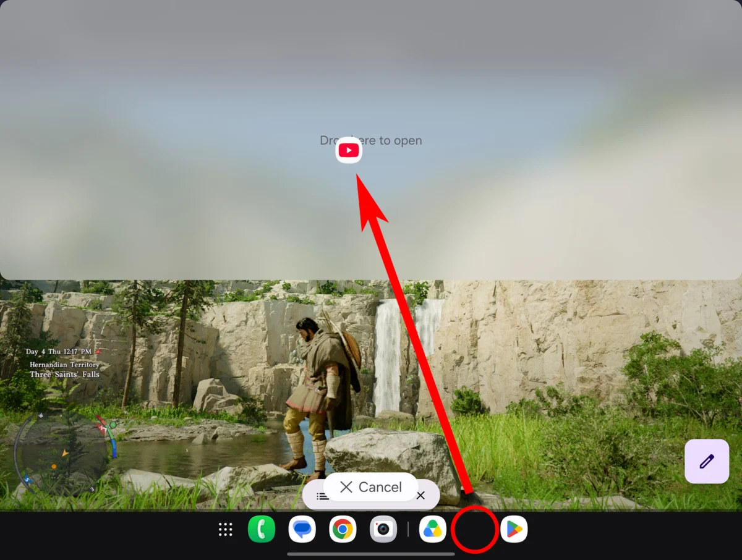
Task: Open the all apps grid in taskbar
Action: [x=226, y=530]
